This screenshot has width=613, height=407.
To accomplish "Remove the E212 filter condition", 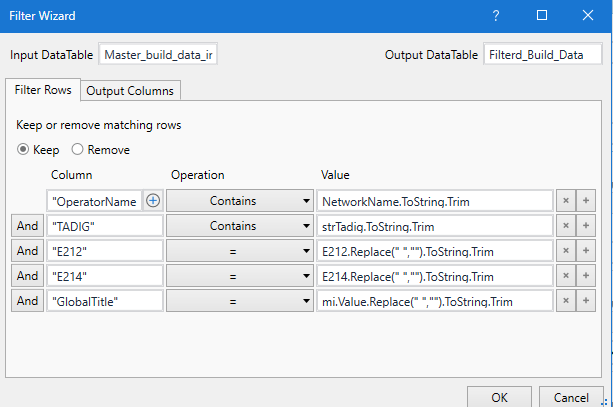I will [x=567, y=250].
